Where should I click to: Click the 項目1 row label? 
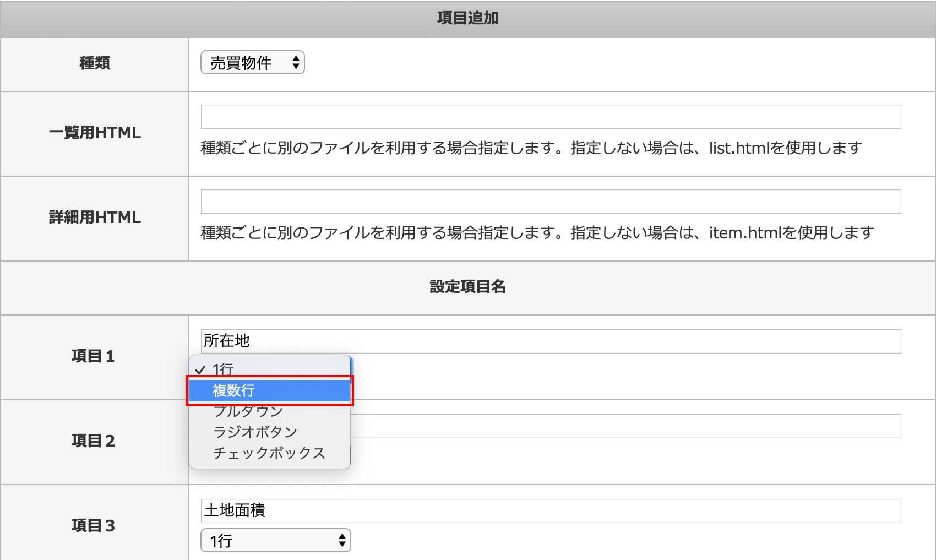93,356
